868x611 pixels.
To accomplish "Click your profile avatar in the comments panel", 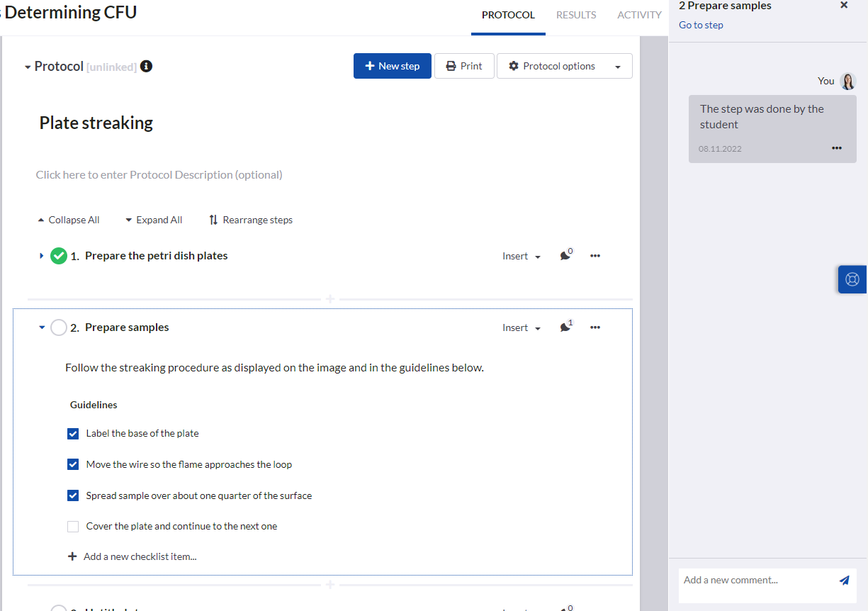I will tap(848, 81).
